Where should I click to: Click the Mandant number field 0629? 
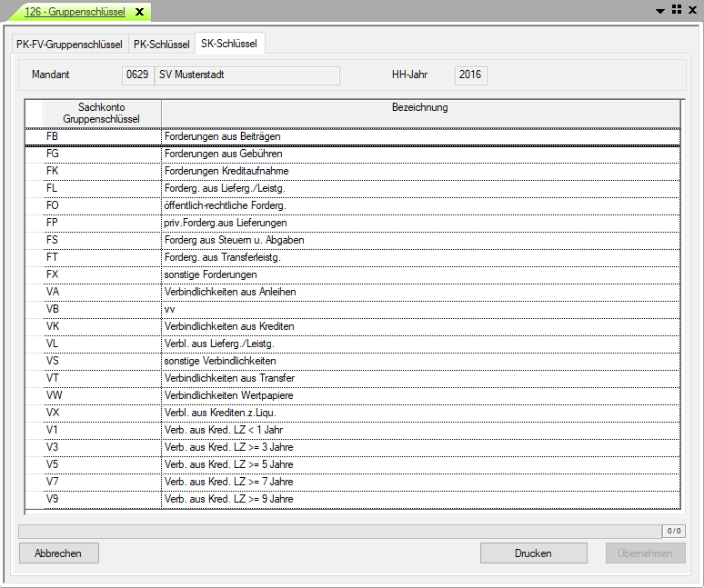(x=137, y=75)
